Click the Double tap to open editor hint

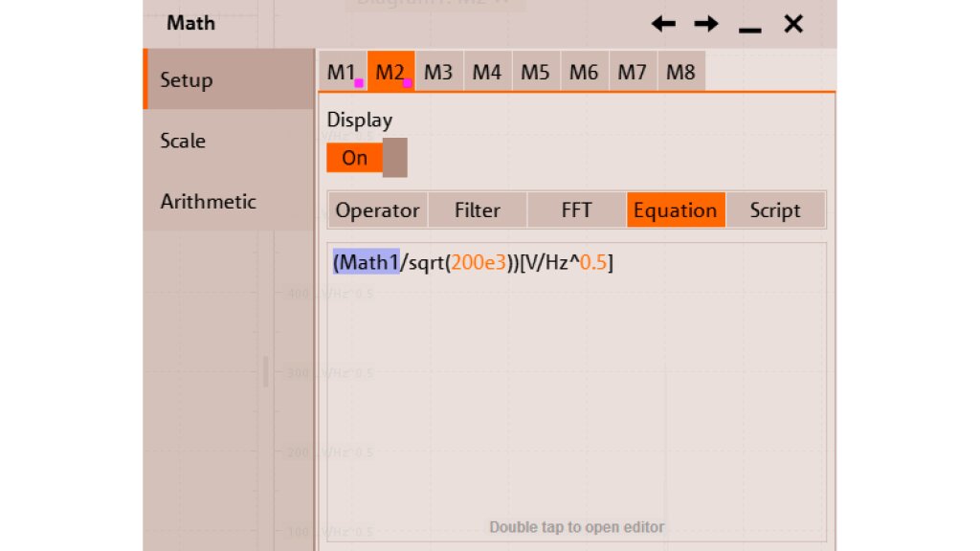tap(576, 527)
